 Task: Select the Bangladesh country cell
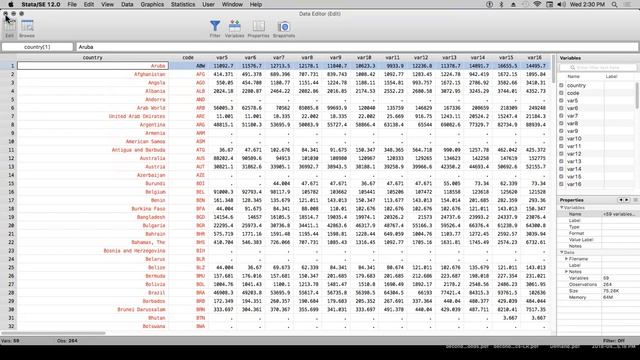(x=93, y=217)
